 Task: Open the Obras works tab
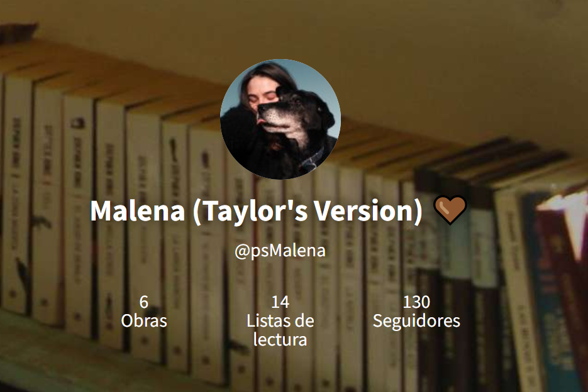click(x=144, y=312)
